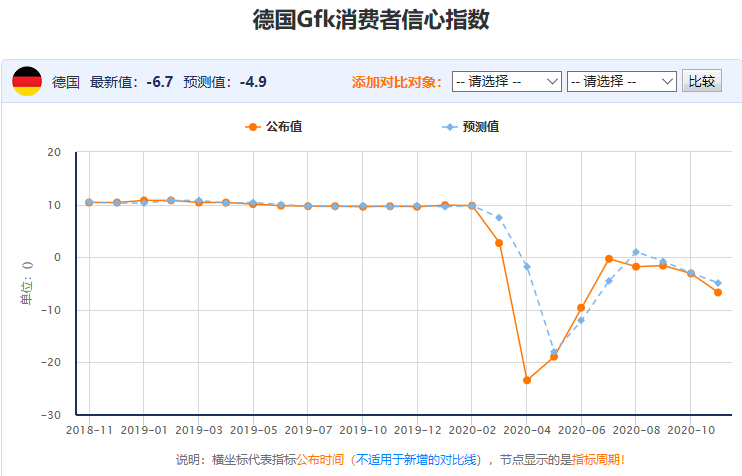
Task: Click the 2018-11 x-axis label
Action: pos(89,430)
